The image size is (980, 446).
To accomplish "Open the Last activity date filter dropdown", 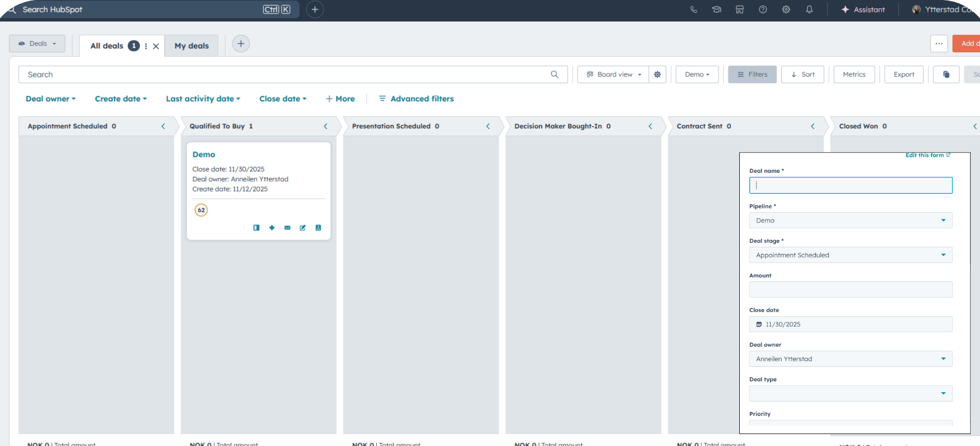I will [x=203, y=99].
